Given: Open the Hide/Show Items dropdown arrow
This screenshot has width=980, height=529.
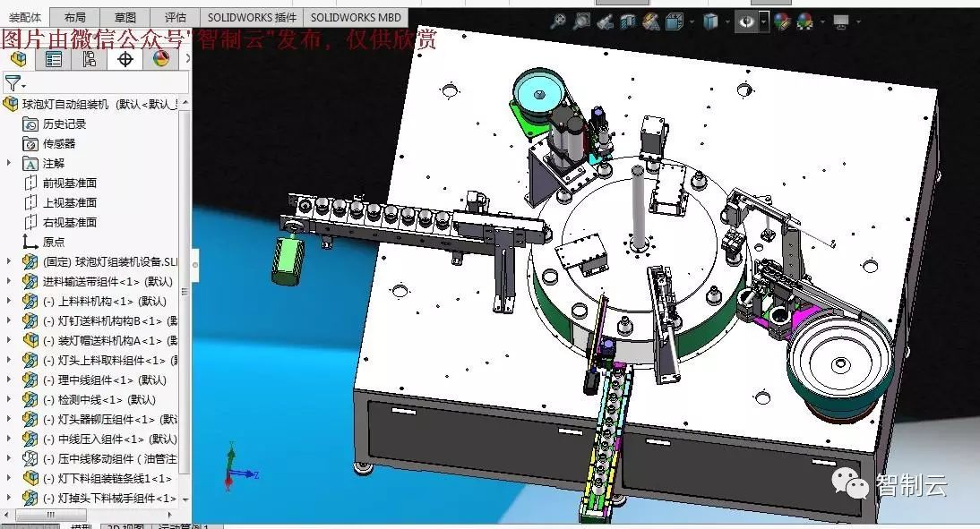Looking at the screenshot, I should (764, 21).
